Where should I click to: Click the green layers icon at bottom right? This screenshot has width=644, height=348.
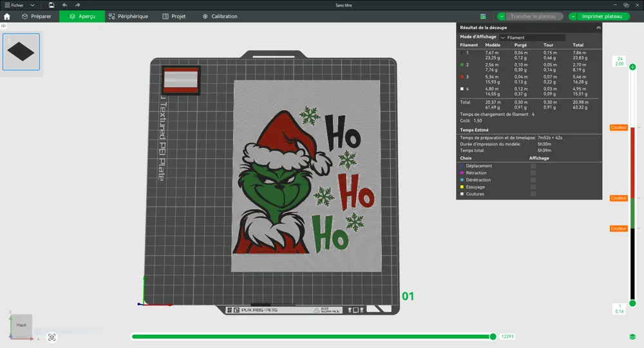(x=632, y=337)
